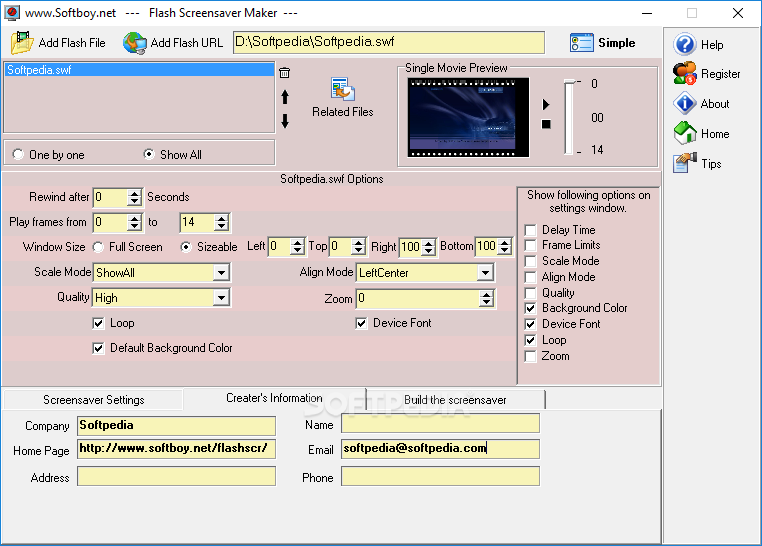The height and width of the screenshot is (546, 762).
Task: Click the Add Flash URL label
Action: tap(187, 43)
